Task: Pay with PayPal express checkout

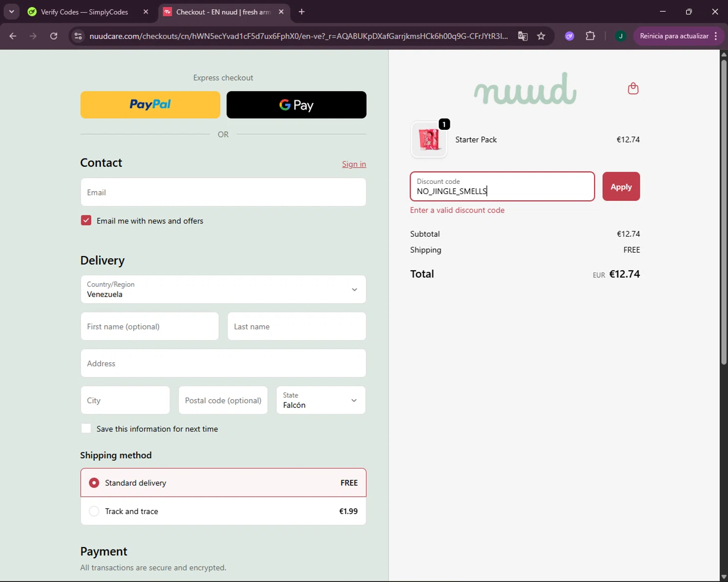Action: (150, 105)
